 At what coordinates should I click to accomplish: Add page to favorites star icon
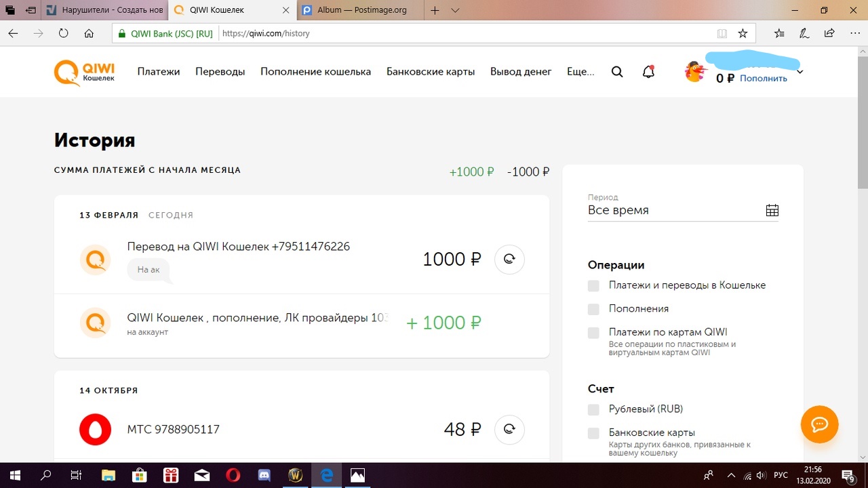743,33
